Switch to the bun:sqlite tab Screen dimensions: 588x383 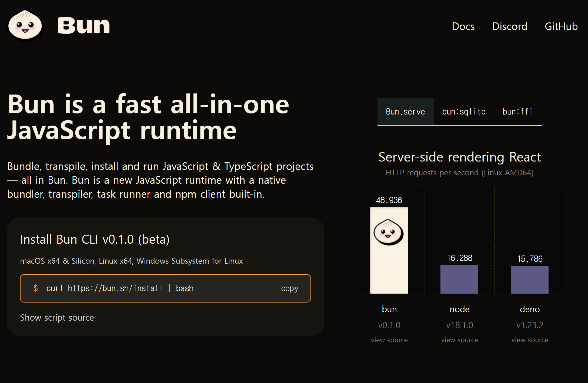[x=464, y=112]
